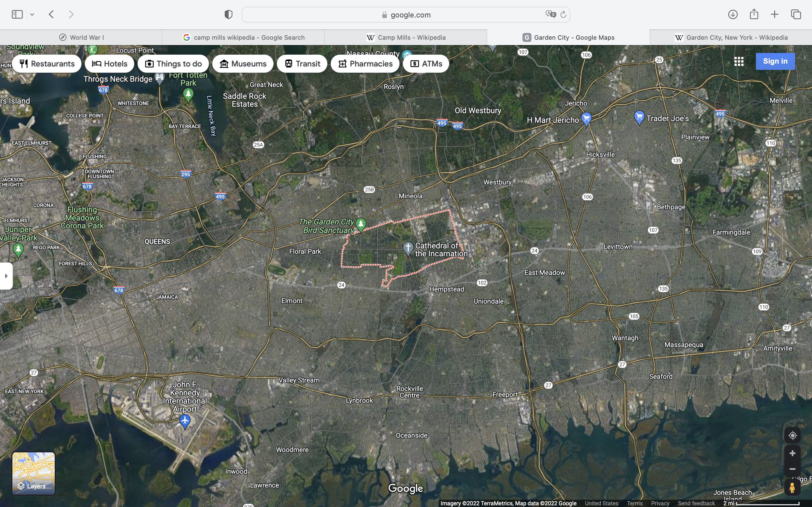Image resolution: width=812 pixels, height=507 pixels.
Task: Filter the map by Restaurants
Action: click(x=47, y=64)
